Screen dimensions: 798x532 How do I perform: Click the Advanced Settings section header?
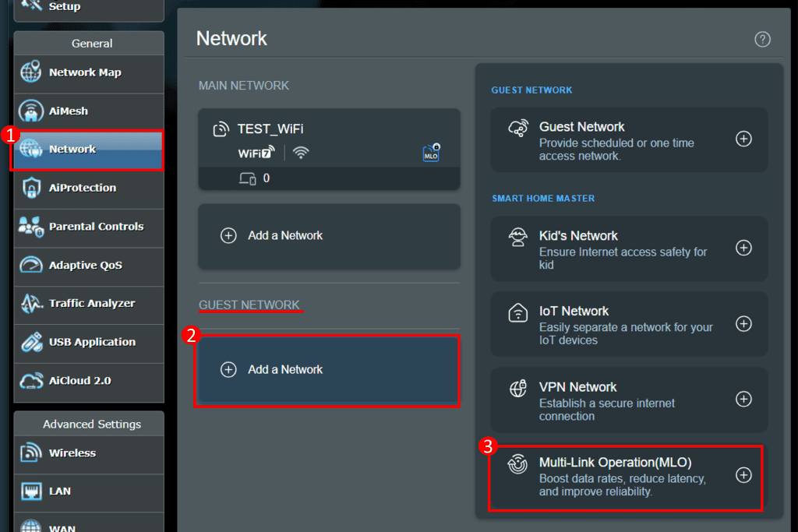(x=92, y=425)
